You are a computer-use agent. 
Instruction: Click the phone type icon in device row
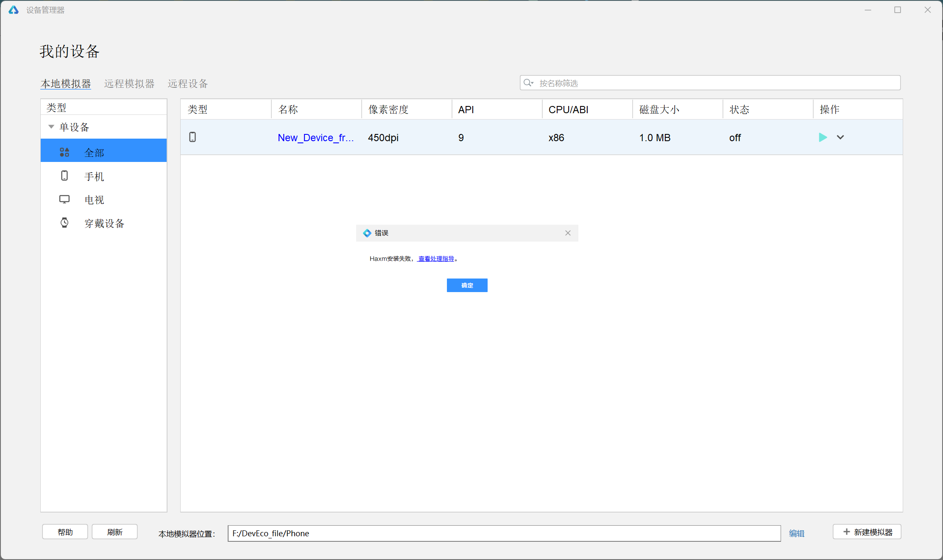pyautogui.click(x=193, y=137)
